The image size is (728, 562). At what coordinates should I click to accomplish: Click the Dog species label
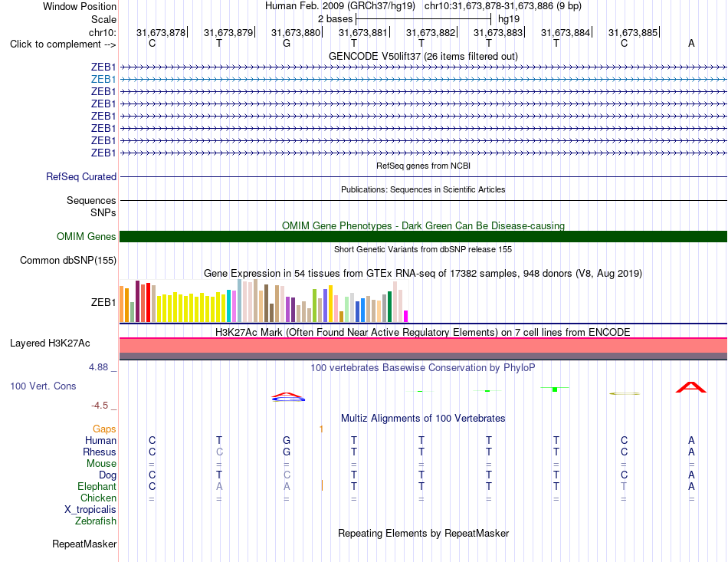pyautogui.click(x=108, y=475)
